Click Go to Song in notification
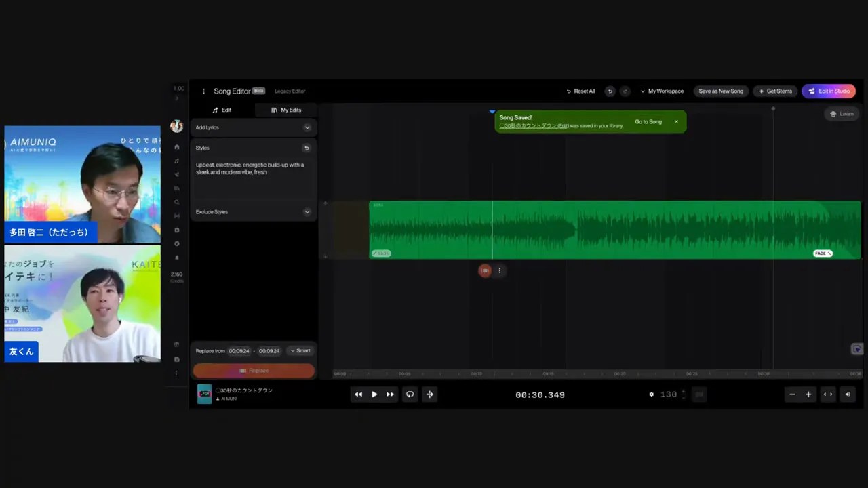 coord(648,122)
